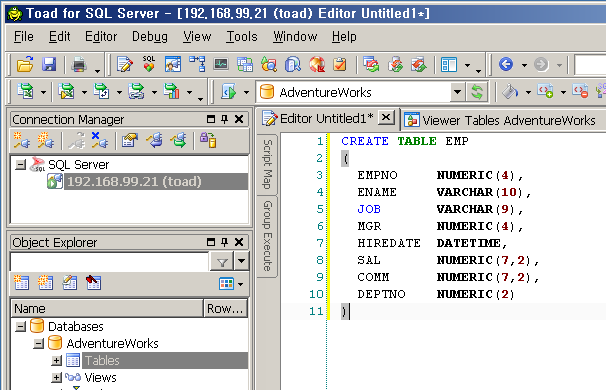This screenshot has width=606, height=390.
Task: Open the View menu
Action: coord(197,37)
